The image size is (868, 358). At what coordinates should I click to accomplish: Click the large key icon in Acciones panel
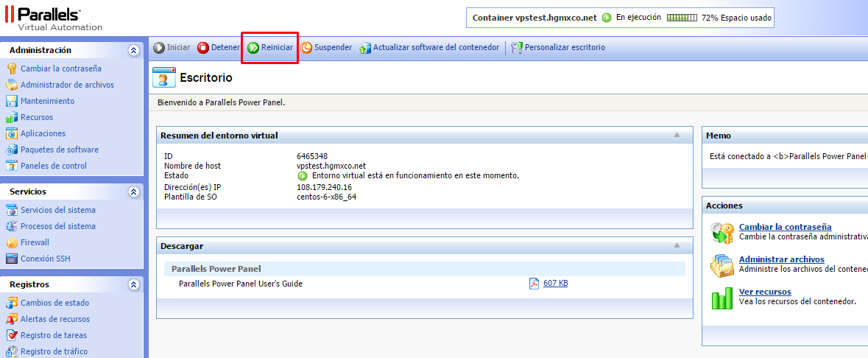click(721, 233)
